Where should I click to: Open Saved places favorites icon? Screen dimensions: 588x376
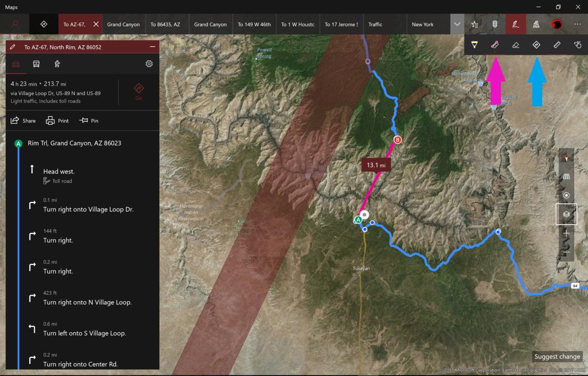(x=474, y=24)
